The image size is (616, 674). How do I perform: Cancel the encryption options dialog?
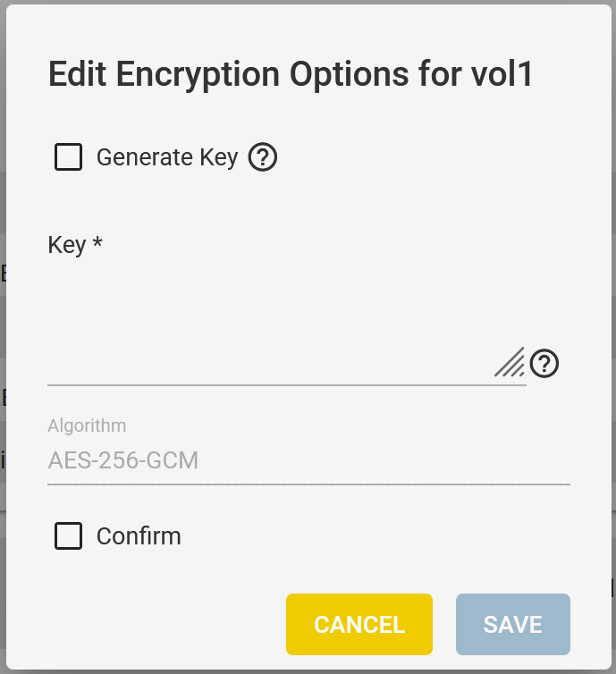pyautogui.click(x=359, y=624)
